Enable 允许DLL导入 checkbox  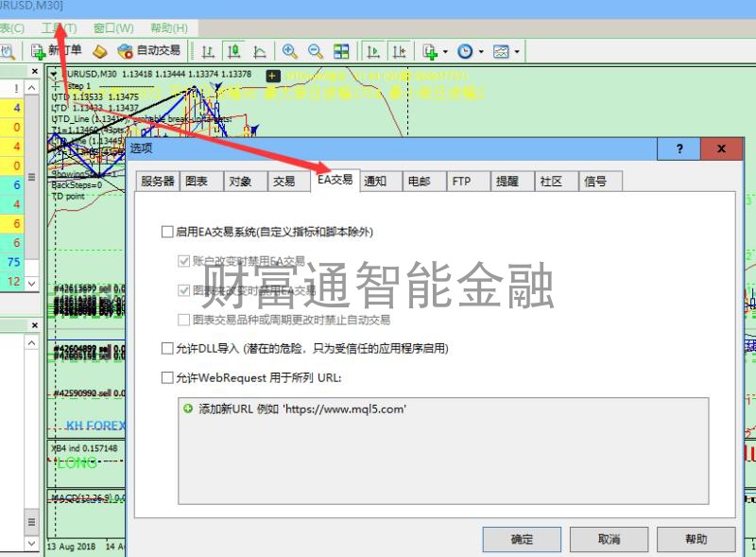tap(167, 349)
